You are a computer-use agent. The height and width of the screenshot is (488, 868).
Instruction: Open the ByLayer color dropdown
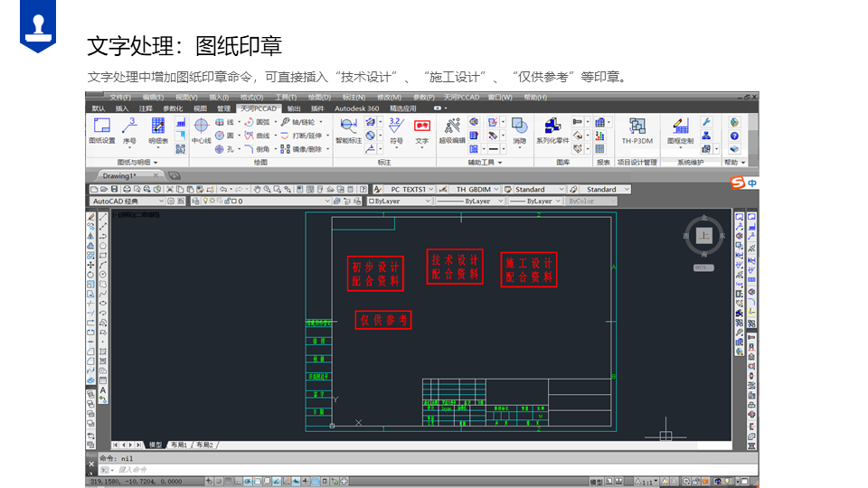tap(400, 202)
